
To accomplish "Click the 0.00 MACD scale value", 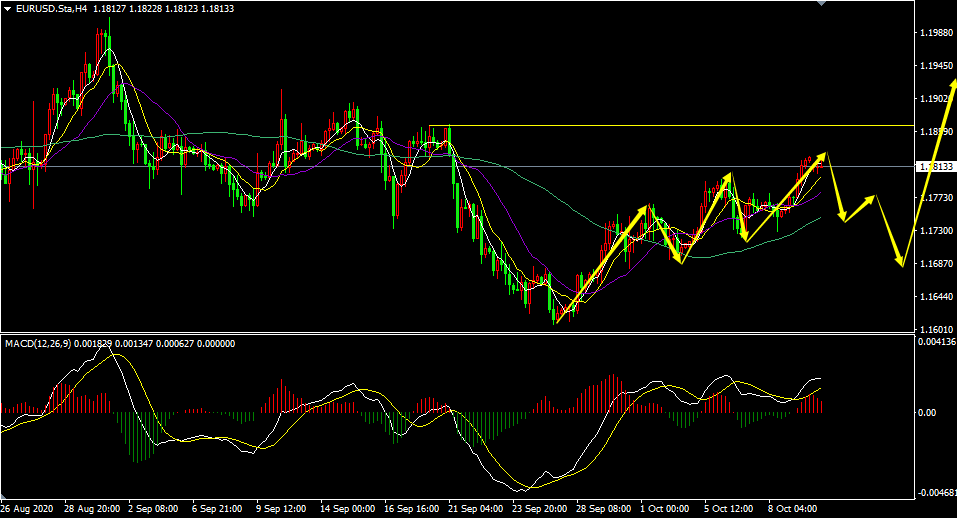I will (x=927, y=413).
